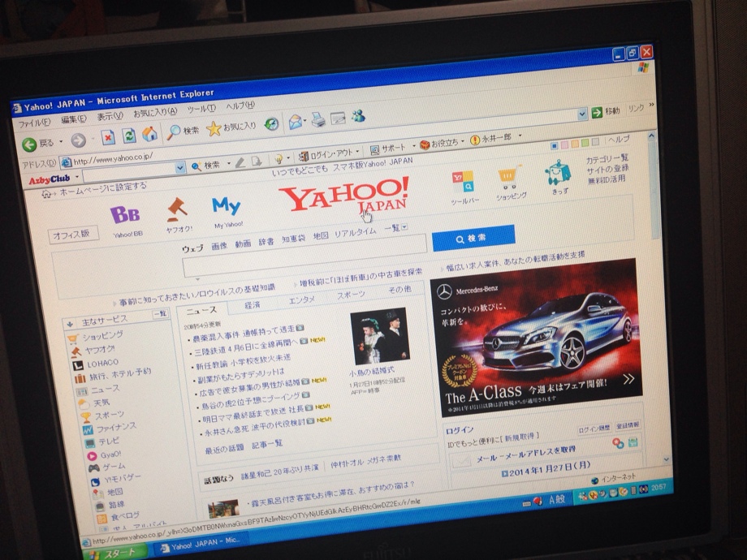Open 路線 in the services sidebar
Viewport: 747px width, 560px height.
click(x=117, y=504)
